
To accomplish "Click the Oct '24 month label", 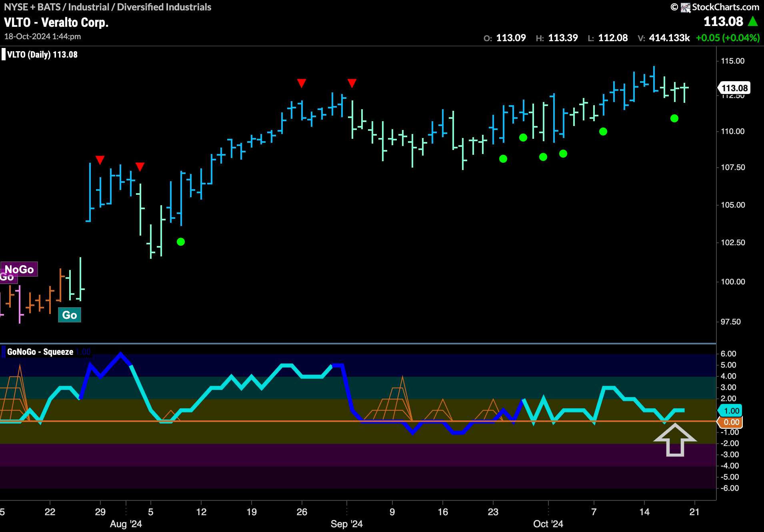I will [x=548, y=524].
